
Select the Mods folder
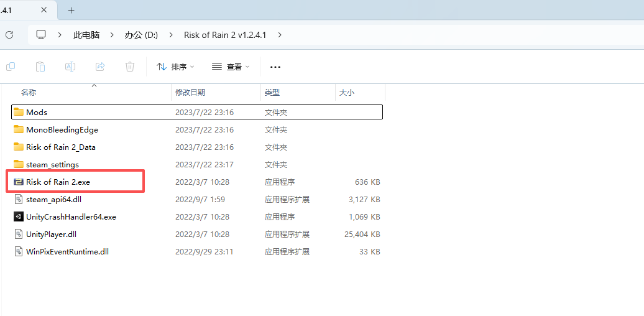pos(37,113)
